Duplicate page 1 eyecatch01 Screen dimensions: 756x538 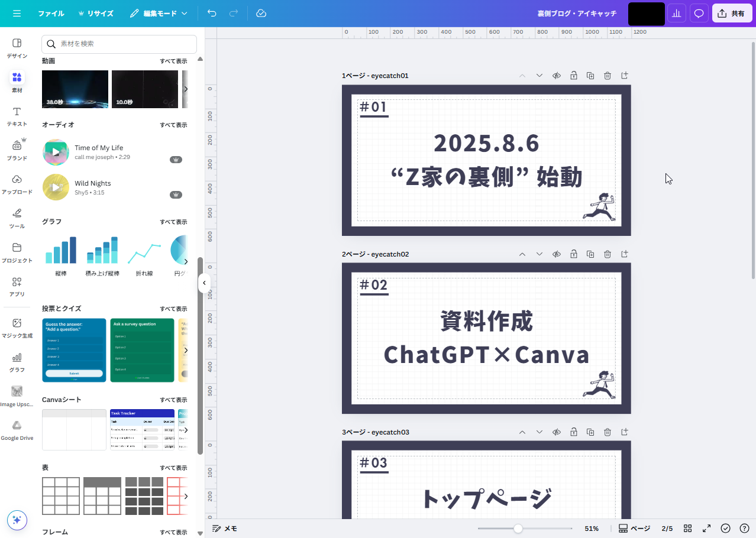(x=590, y=76)
